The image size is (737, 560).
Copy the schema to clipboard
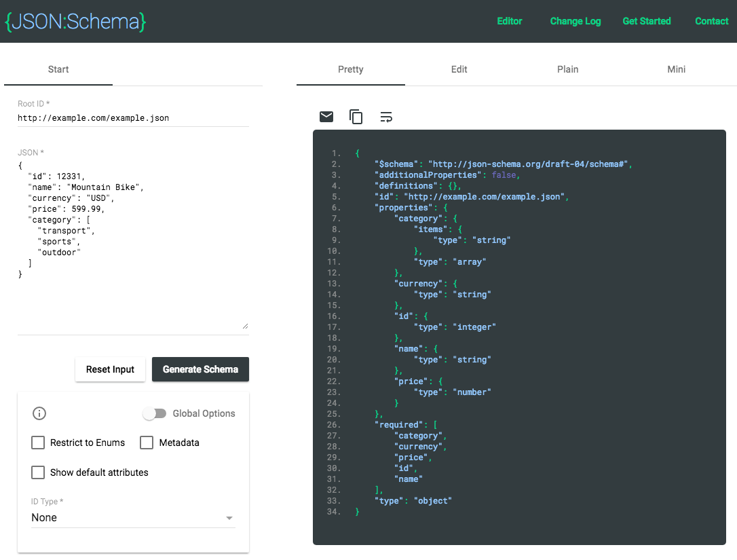[356, 116]
